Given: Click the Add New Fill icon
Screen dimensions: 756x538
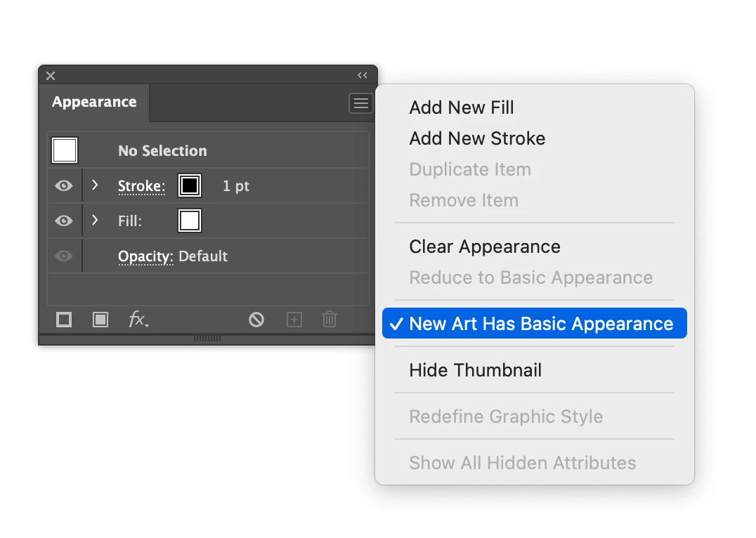Looking at the screenshot, I should pos(100,320).
